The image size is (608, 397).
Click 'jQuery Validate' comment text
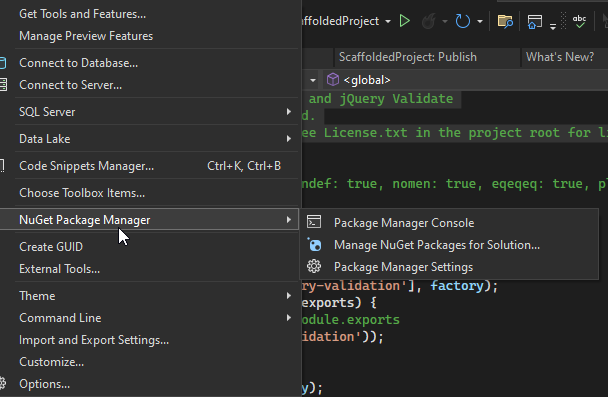pos(396,98)
